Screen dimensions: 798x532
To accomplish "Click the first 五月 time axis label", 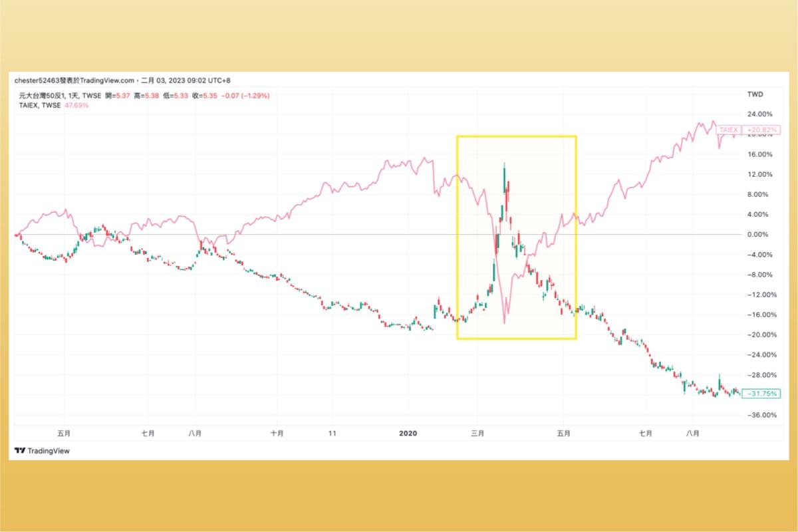I will [64, 433].
